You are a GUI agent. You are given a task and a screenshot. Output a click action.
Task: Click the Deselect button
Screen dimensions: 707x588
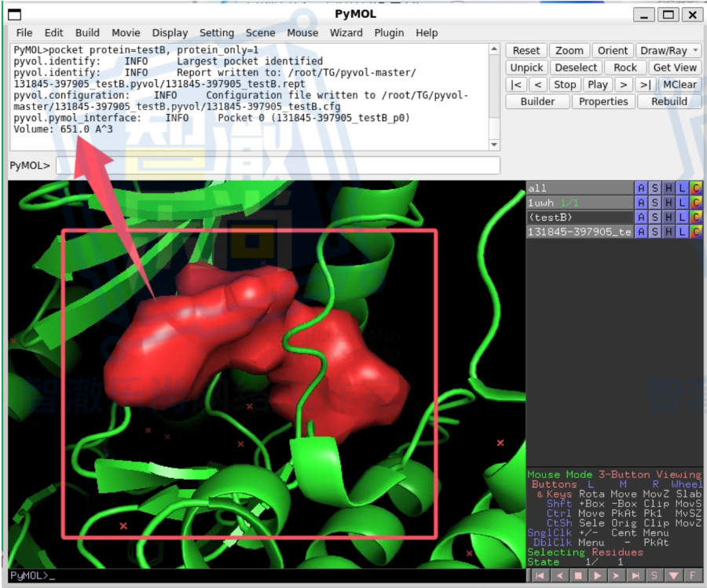pyautogui.click(x=576, y=68)
